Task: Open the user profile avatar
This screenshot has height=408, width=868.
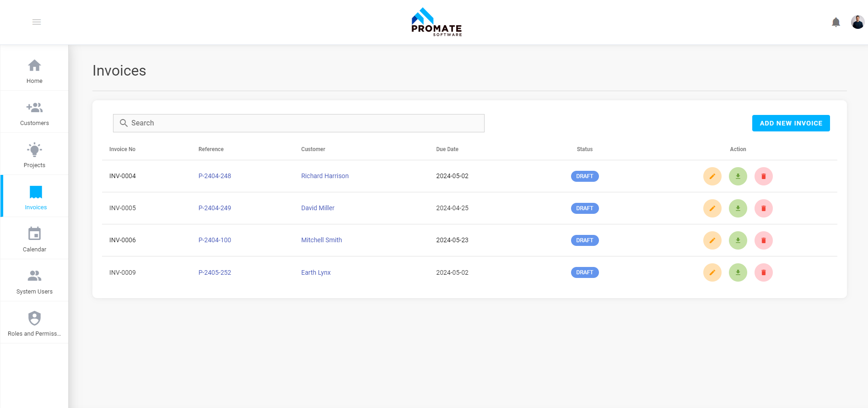Action: click(x=857, y=22)
